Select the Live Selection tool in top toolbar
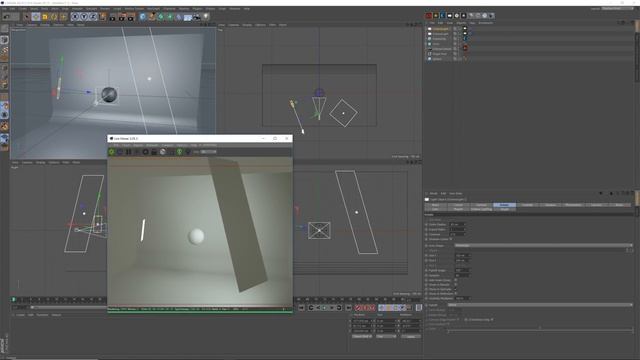This screenshot has width=640, height=360. (27, 17)
